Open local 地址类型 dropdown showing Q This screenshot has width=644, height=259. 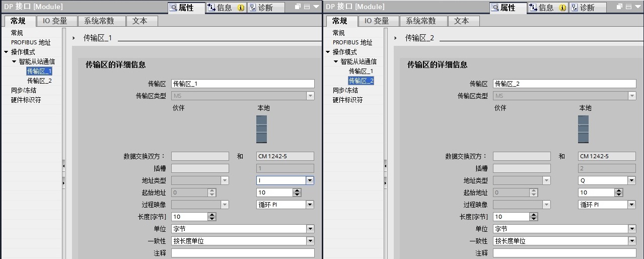click(x=631, y=180)
